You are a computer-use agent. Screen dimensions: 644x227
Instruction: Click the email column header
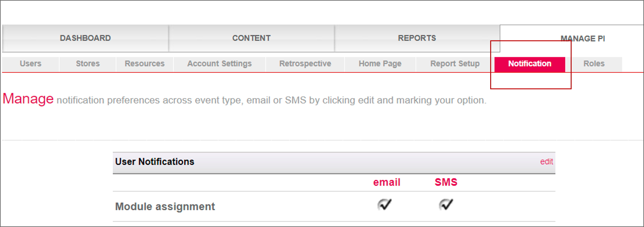pyautogui.click(x=386, y=182)
